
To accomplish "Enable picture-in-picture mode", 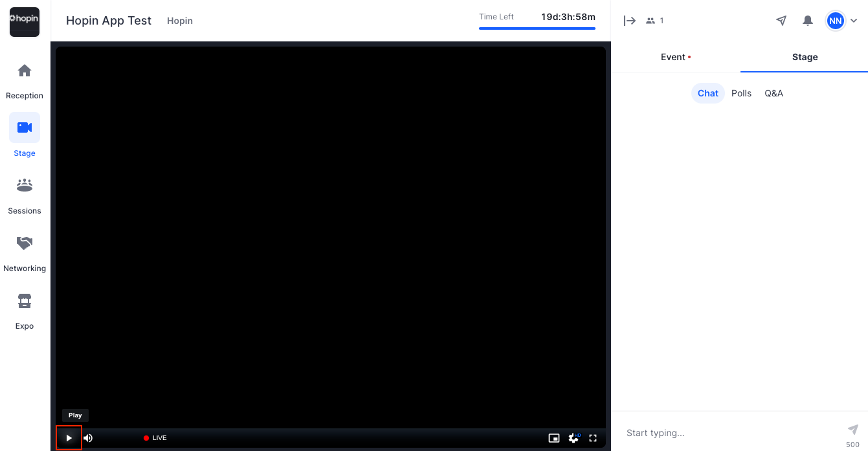I will point(554,438).
